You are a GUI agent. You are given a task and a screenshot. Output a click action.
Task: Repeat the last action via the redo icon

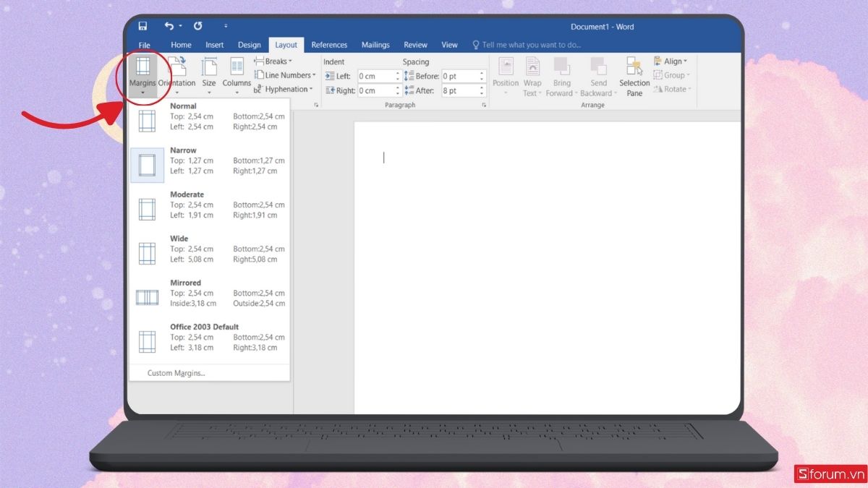pyautogui.click(x=197, y=26)
